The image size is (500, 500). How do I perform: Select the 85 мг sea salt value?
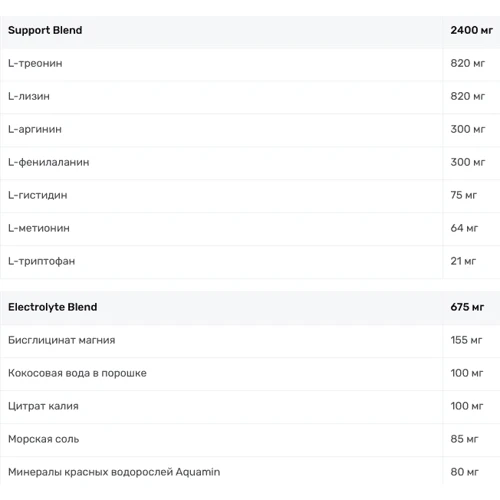[x=464, y=439]
